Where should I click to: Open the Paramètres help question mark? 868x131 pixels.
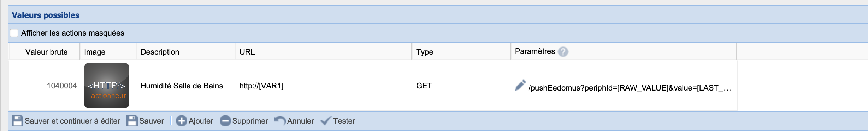563,52
